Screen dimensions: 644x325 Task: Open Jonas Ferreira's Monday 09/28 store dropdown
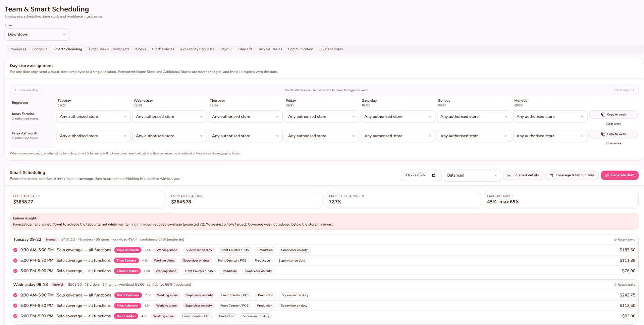click(x=550, y=117)
